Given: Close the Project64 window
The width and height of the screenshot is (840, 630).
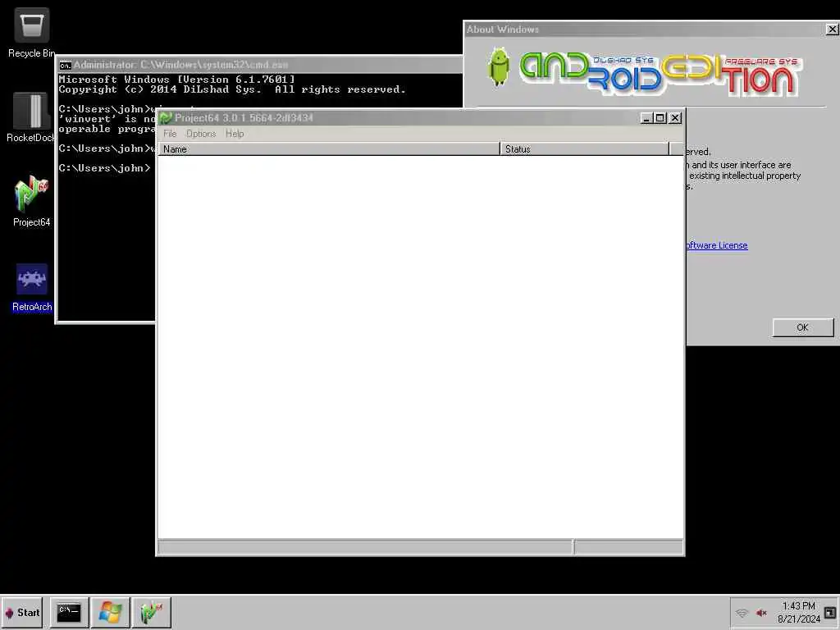Looking at the screenshot, I should tap(675, 118).
